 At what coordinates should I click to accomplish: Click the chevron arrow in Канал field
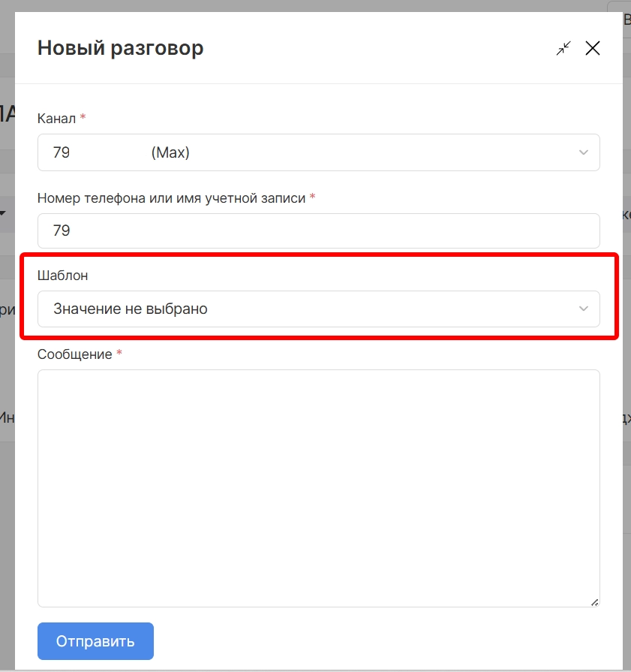pyautogui.click(x=584, y=152)
